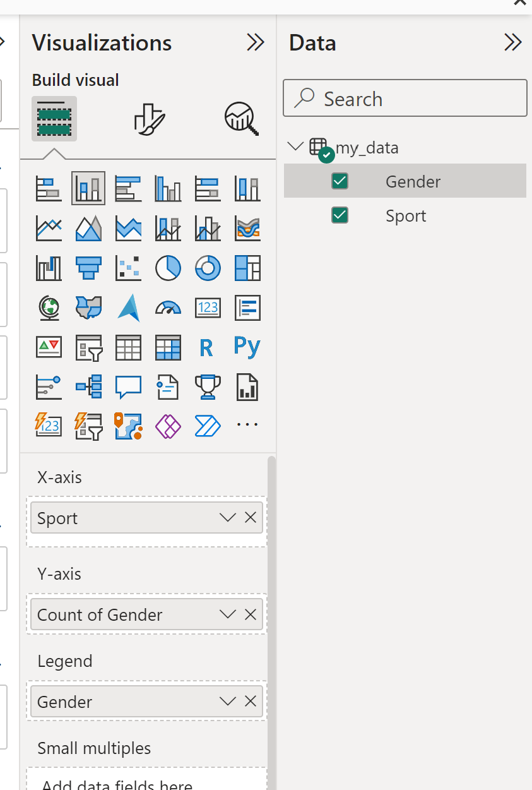
Task: Remove Count of Gender from Y-axis
Action: coord(251,614)
